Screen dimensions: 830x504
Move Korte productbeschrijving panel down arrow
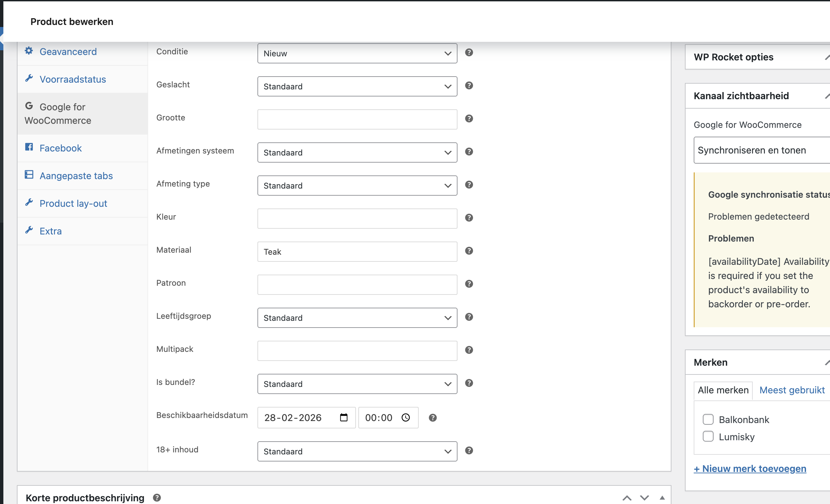coord(644,498)
